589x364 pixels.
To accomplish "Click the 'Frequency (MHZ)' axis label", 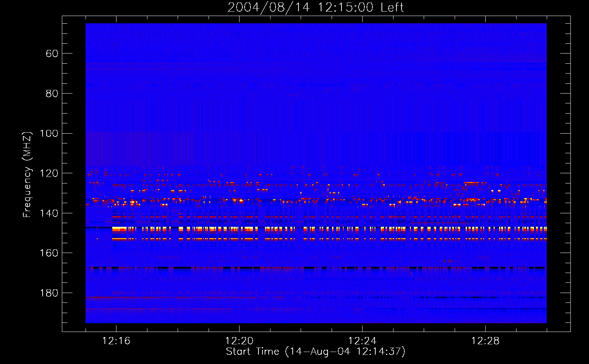I will (27, 174).
